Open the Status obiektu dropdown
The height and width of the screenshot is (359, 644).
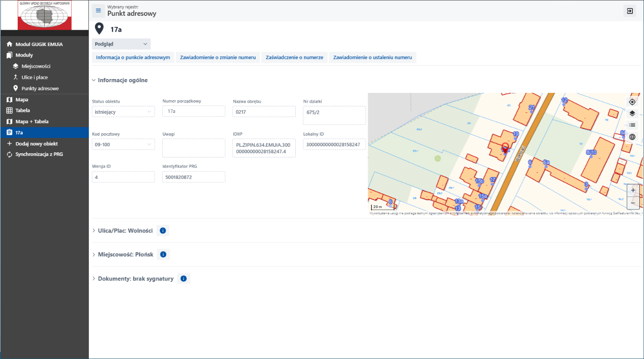(x=123, y=111)
